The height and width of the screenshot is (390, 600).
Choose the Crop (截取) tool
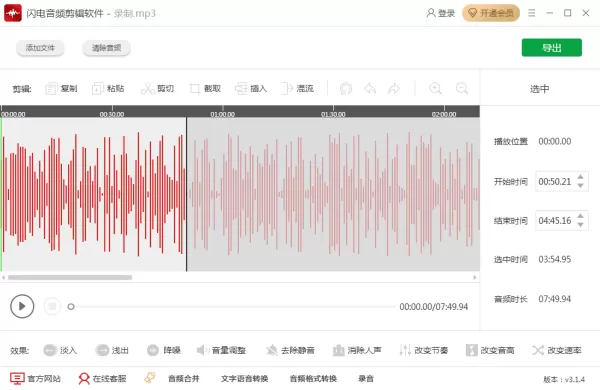coord(205,89)
